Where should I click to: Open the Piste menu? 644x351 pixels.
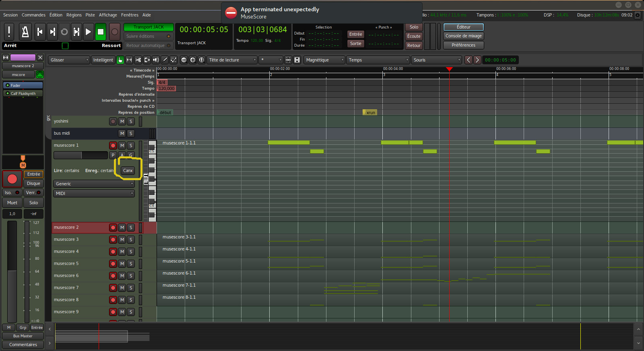click(x=90, y=15)
